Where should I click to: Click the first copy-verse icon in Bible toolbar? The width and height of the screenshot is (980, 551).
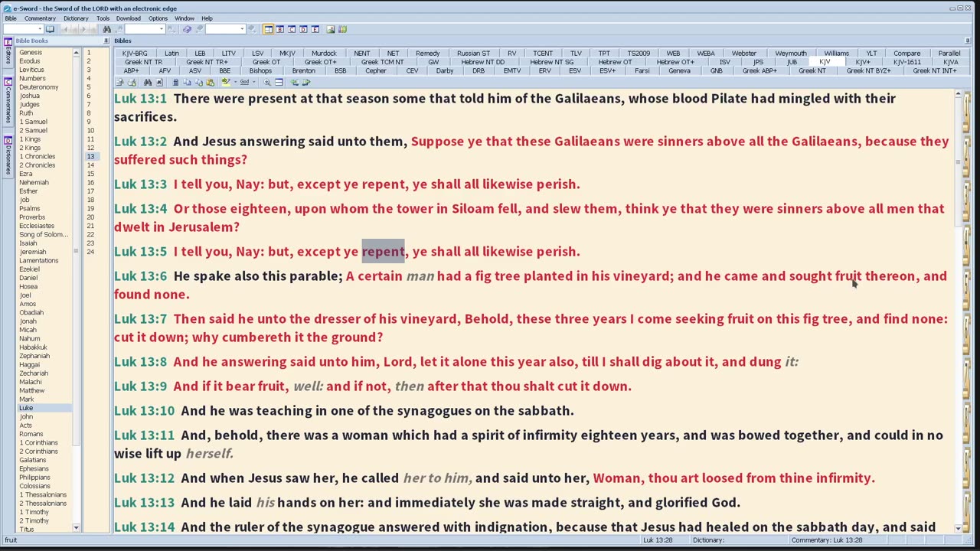119,82
